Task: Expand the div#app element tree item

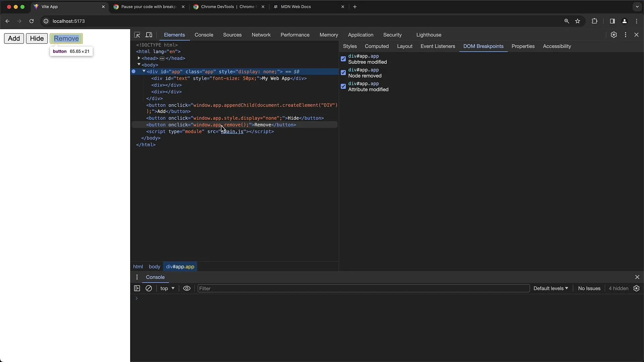Action: 144,71
